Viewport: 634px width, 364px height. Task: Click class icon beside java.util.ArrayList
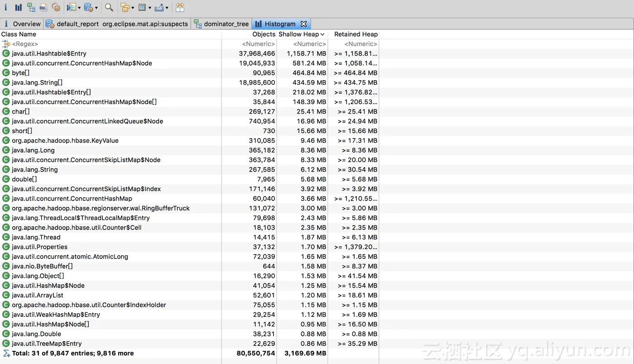point(6,295)
